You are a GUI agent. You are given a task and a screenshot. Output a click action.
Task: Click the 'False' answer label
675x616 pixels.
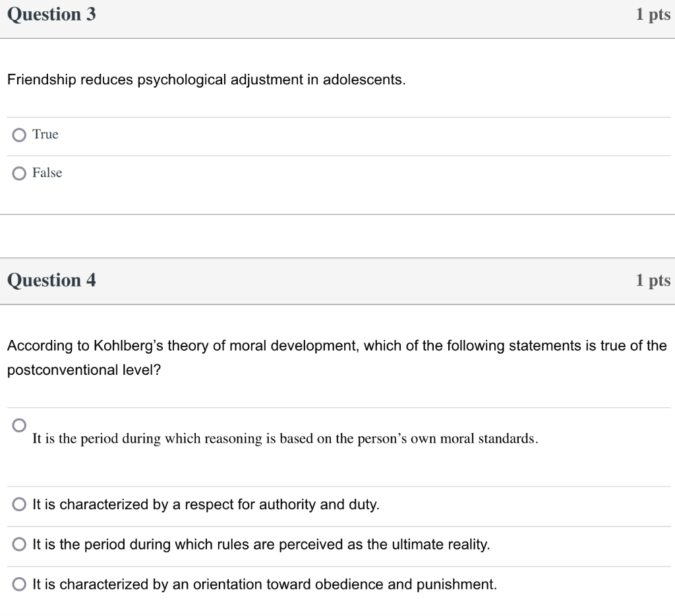click(47, 173)
